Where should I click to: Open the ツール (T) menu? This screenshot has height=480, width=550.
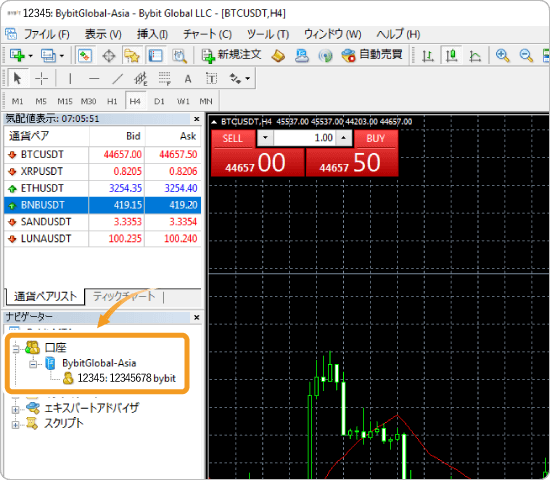268,34
